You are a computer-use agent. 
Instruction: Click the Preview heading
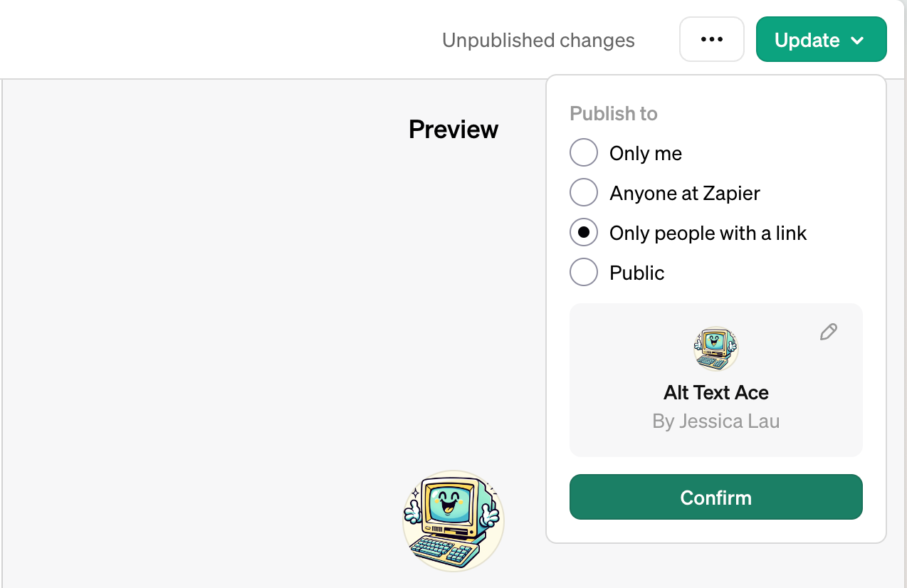[453, 130]
